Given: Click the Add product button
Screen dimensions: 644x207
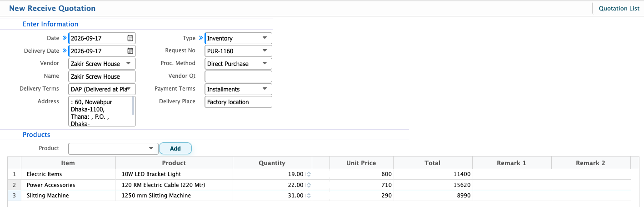Looking at the screenshot, I should [x=175, y=148].
